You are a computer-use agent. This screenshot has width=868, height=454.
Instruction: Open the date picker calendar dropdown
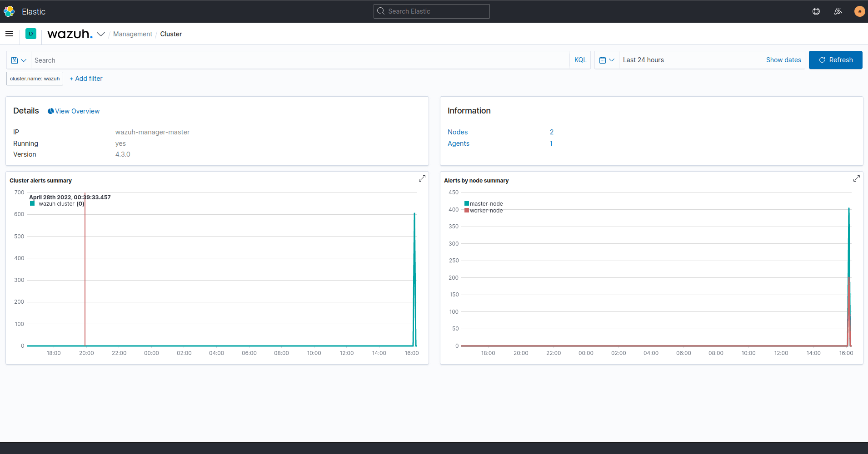point(607,59)
